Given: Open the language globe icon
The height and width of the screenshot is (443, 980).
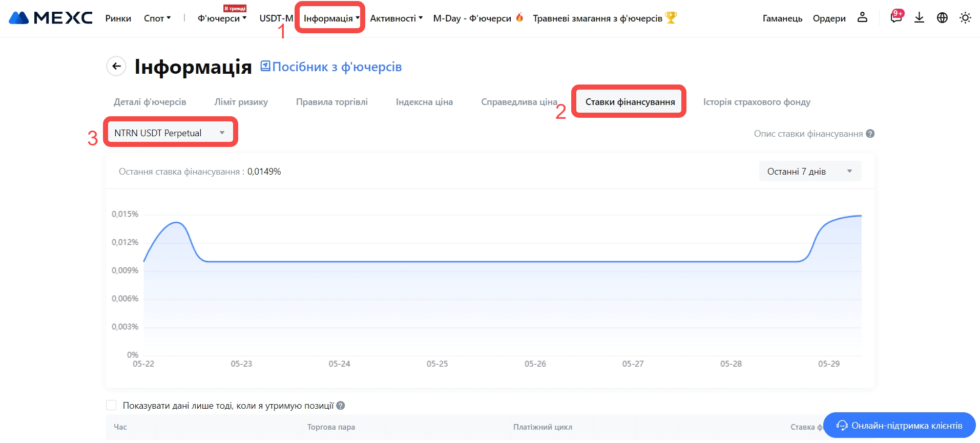Looking at the screenshot, I should [942, 18].
